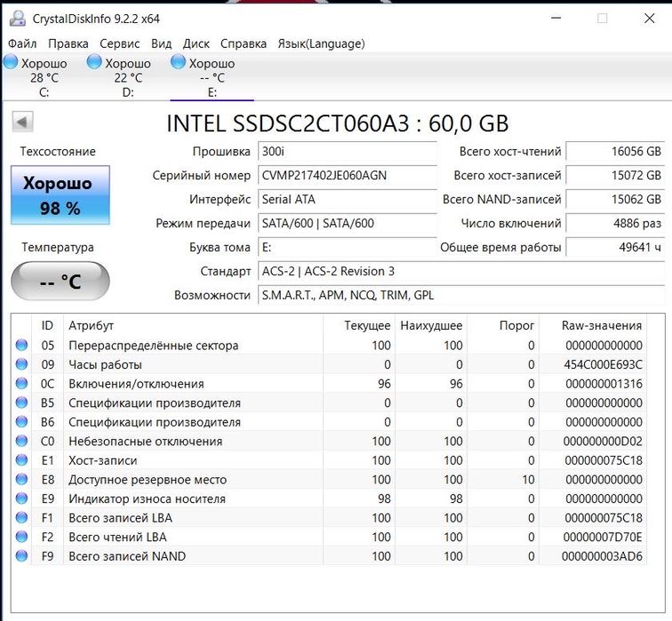The width and height of the screenshot is (672, 621).
Task: Click status orb for attribute E1
Action: tap(21, 460)
